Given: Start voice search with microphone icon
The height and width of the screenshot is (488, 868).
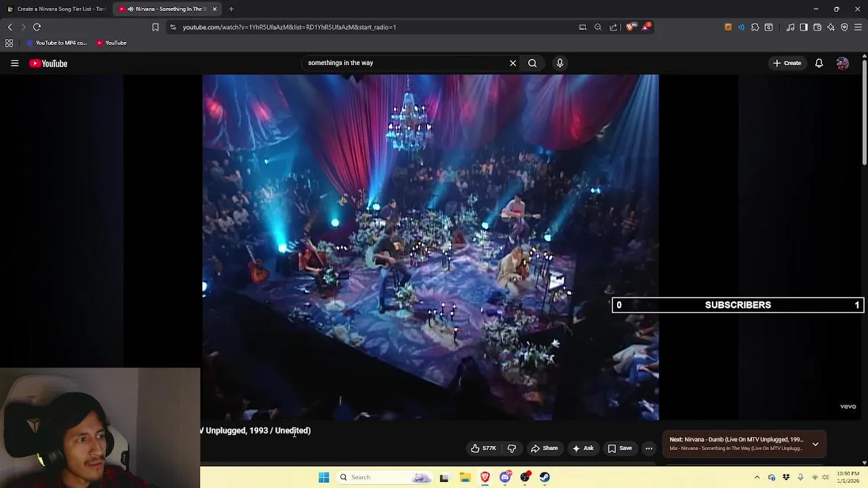Looking at the screenshot, I should [559, 63].
